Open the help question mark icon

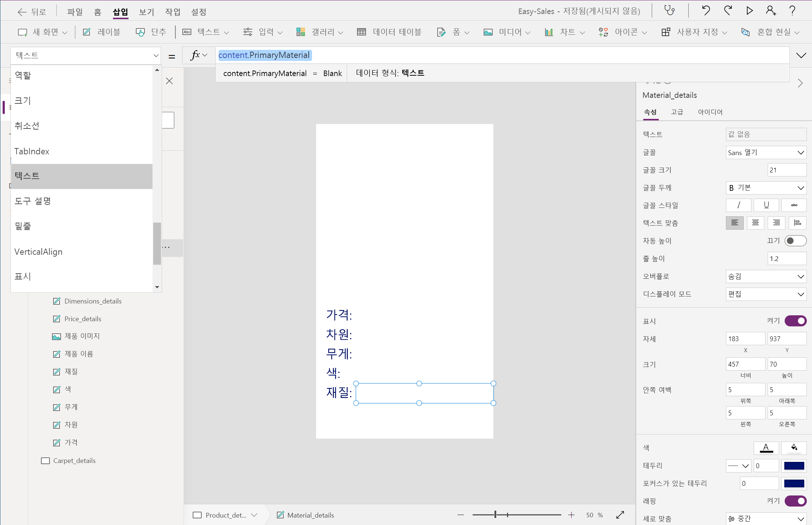click(792, 11)
